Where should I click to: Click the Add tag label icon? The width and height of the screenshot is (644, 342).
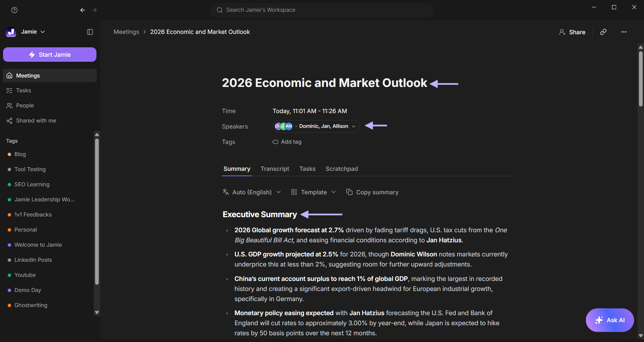275,142
